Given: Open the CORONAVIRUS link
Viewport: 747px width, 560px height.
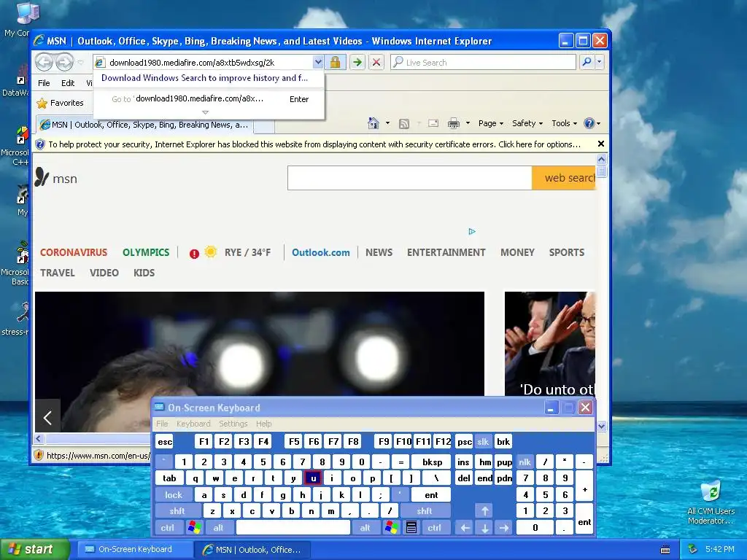Looking at the screenshot, I should click(74, 252).
